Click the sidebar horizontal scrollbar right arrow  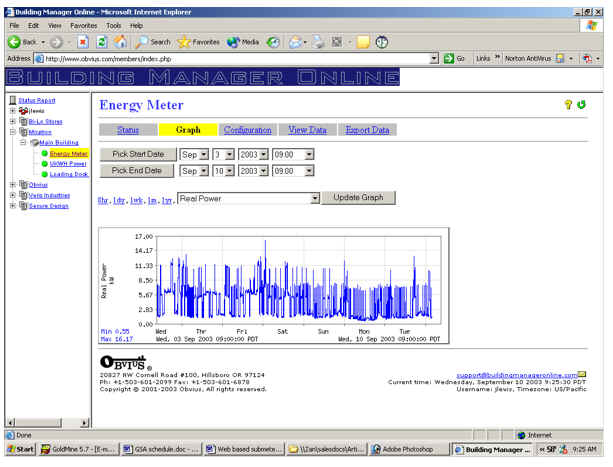click(x=85, y=423)
